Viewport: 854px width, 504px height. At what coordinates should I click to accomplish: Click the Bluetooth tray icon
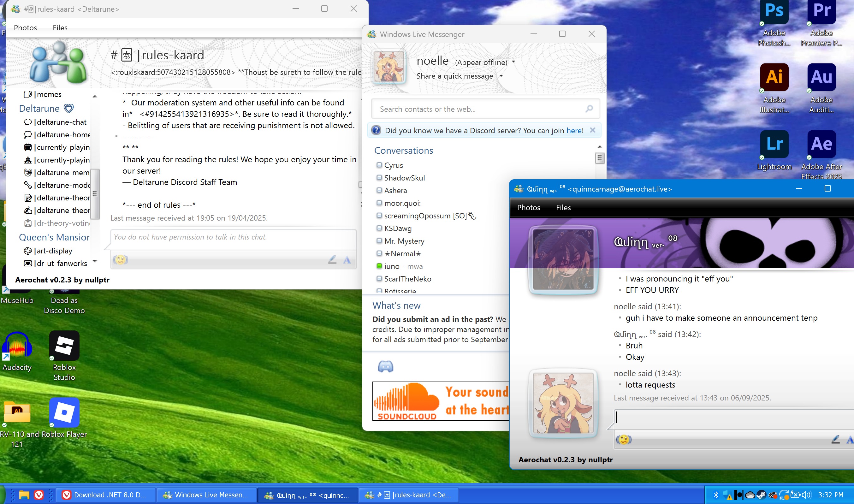[715, 495]
